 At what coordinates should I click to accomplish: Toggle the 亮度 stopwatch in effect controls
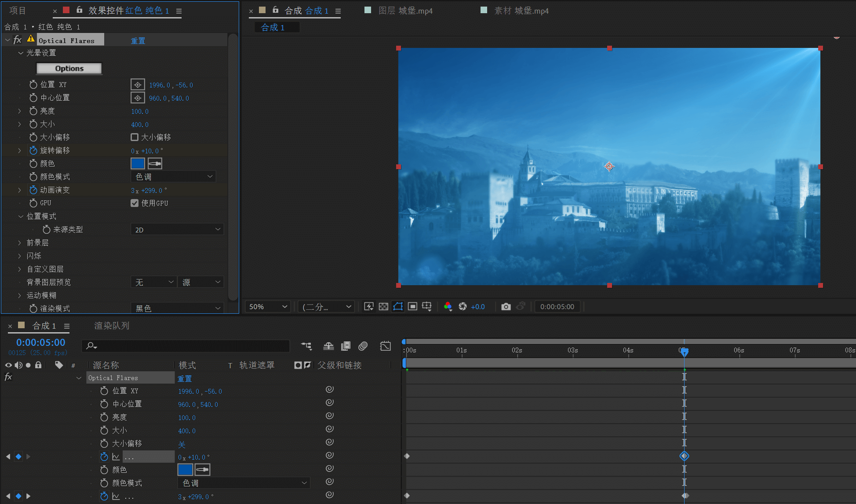[33, 111]
